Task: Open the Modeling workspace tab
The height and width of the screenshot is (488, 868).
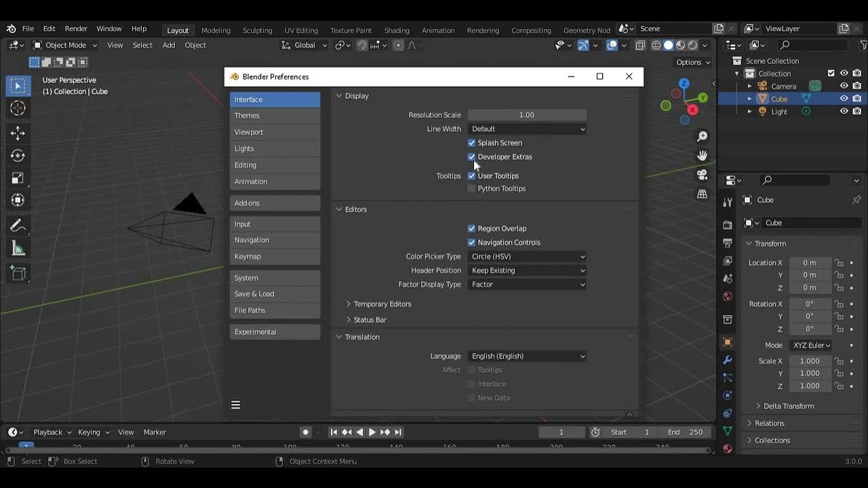Action: point(216,30)
